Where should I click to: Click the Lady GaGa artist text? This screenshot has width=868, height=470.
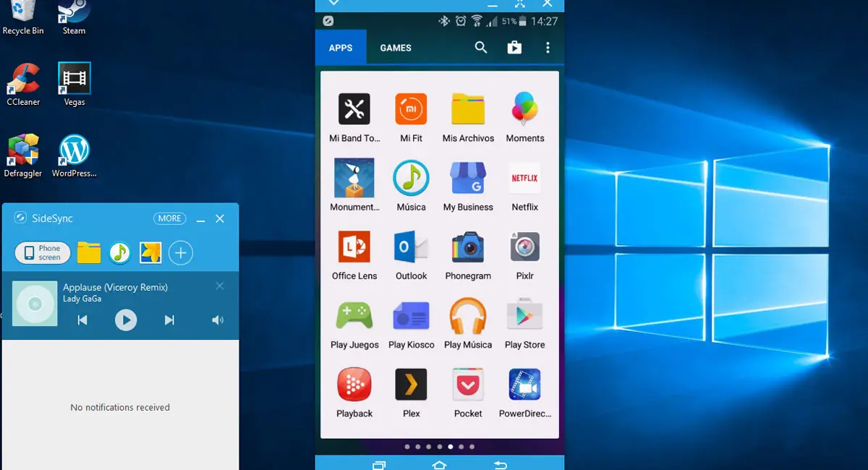(82, 299)
